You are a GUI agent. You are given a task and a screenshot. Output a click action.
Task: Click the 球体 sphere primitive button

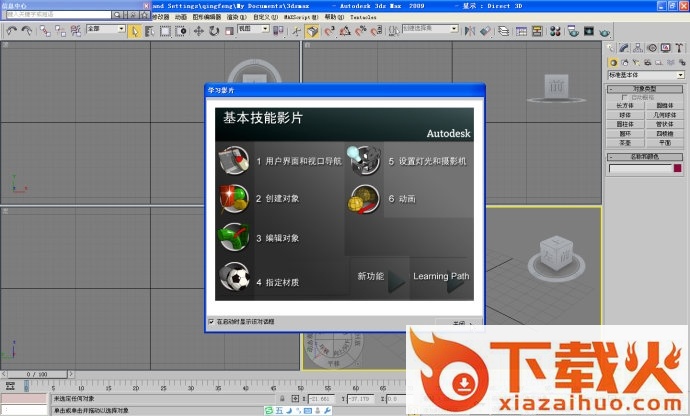tap(625, 115)
